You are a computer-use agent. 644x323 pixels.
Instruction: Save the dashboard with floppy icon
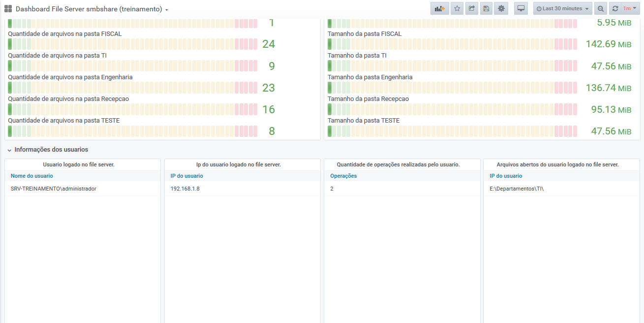[486, 8]
